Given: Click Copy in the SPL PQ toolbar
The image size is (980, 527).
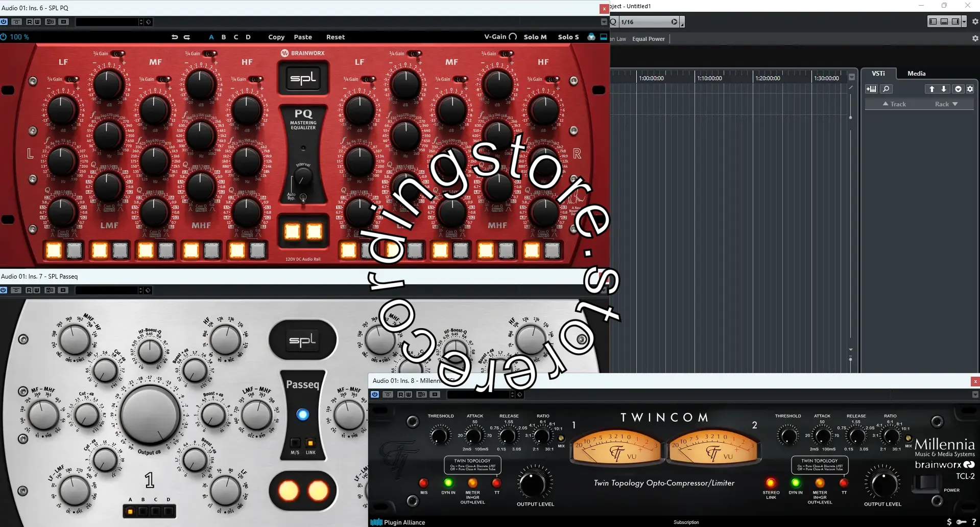Looking at the screenshot, I should pos(276,37).
